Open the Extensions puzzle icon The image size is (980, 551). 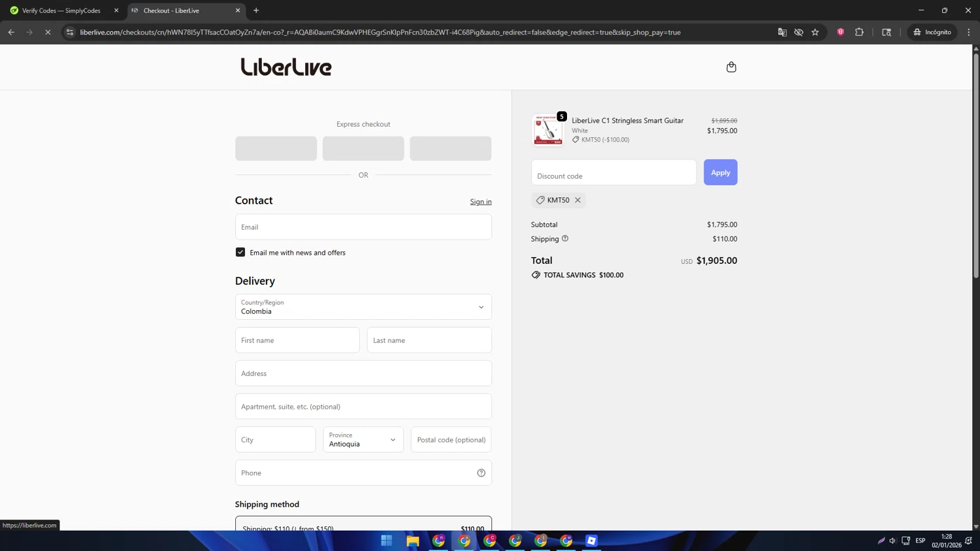(859, 32)
